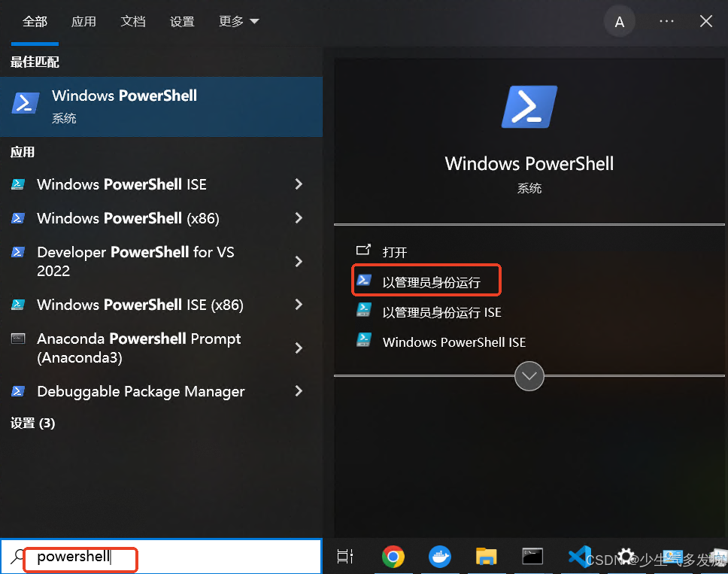Screen dimensions: 728x574
Task: Open Docker Desktop from the taskbar
Action: pyautogui.click(x=440, y=557)
